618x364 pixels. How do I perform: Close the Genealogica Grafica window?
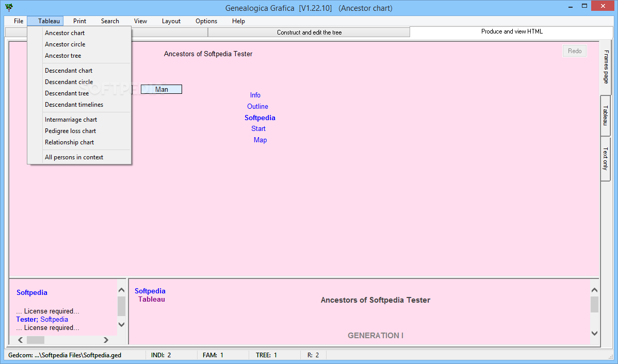[x=603, y=6]
